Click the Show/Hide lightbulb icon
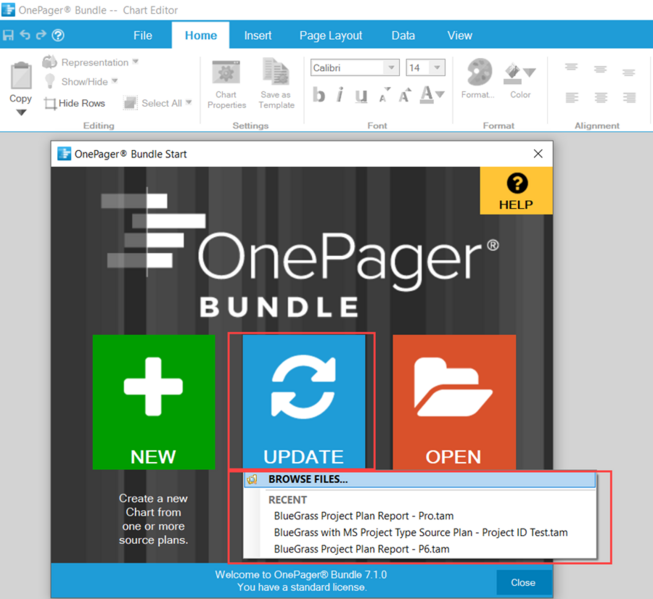 pyautogui.click(x=50, y=81)
